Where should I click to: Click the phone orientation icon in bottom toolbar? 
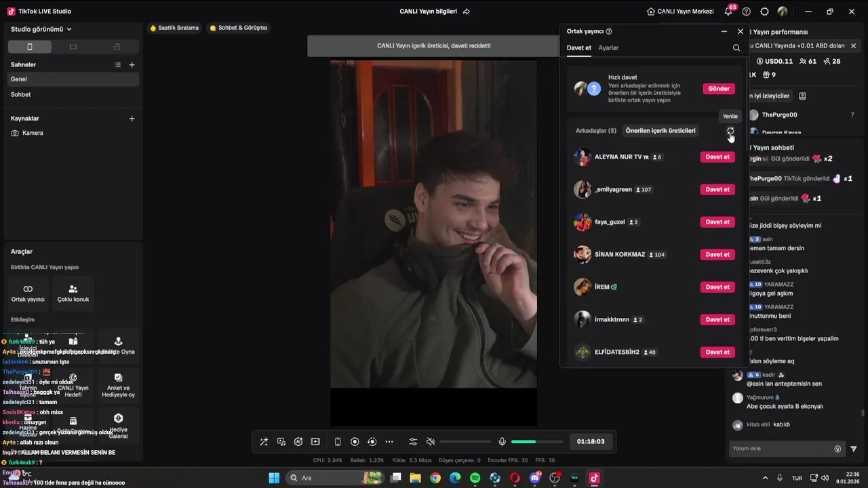pos(338,441)
